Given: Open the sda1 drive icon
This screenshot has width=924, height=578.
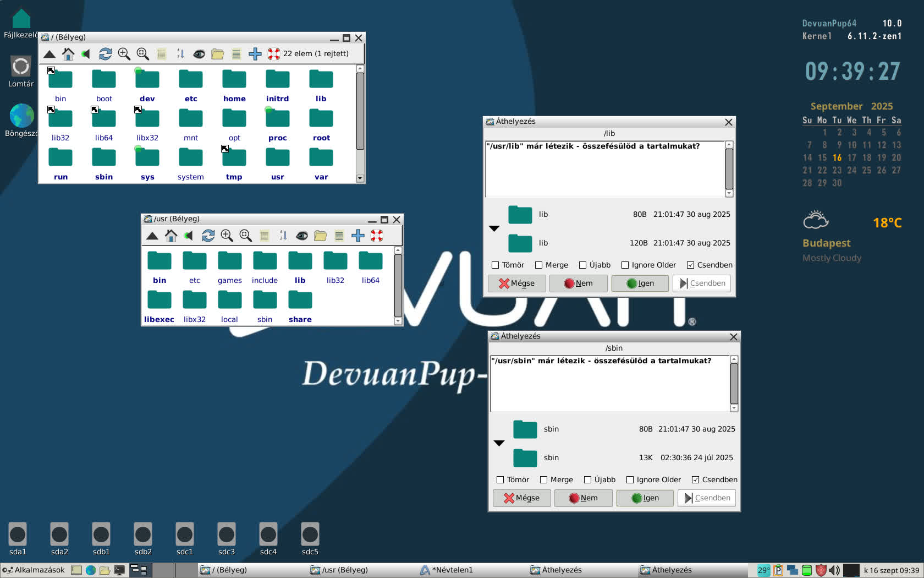Looking at the screenshot, I should pos(18,539).
